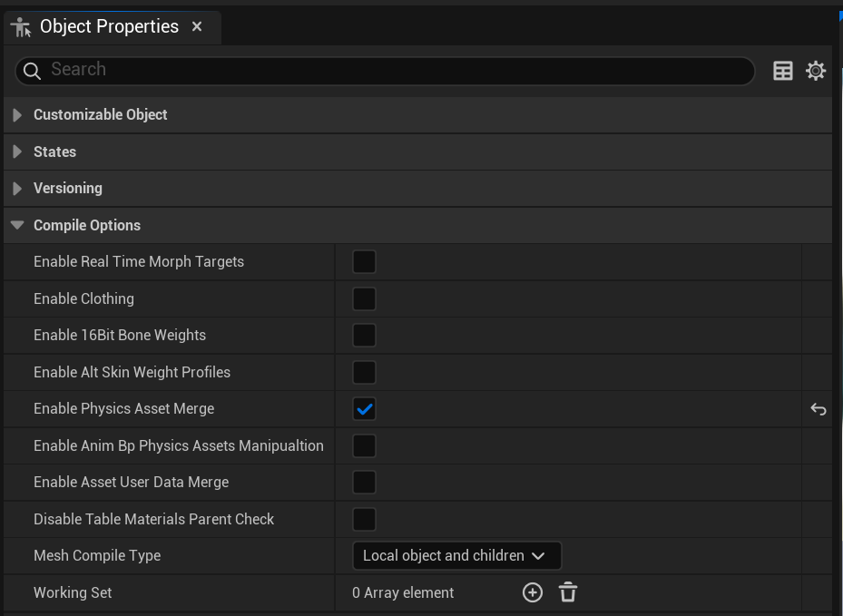The width and height of the screenshot is (843, 616).
Task: Click the Enable Alt Skin Weight Profiles label
Action: pyautogui.click(x=132, y=372)
